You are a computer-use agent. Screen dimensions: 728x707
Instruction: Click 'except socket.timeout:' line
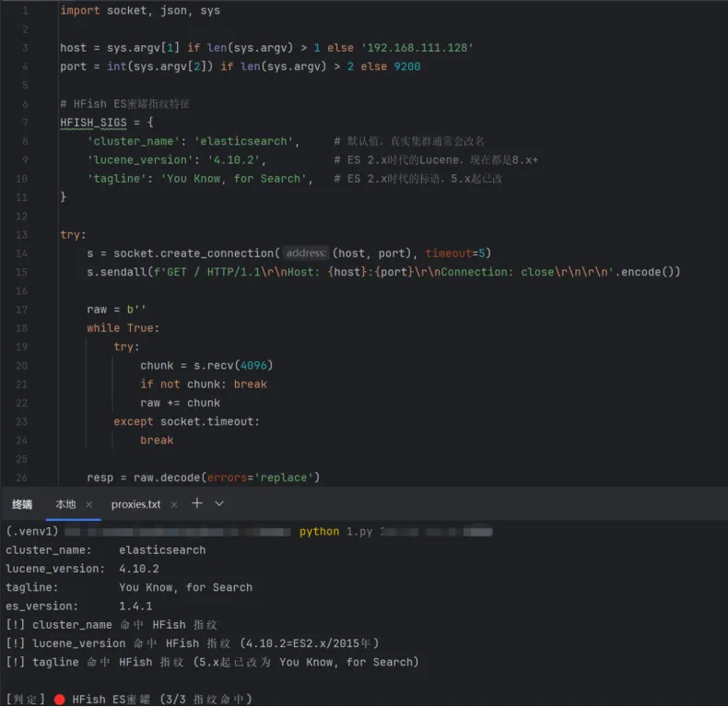coord(187,422)
